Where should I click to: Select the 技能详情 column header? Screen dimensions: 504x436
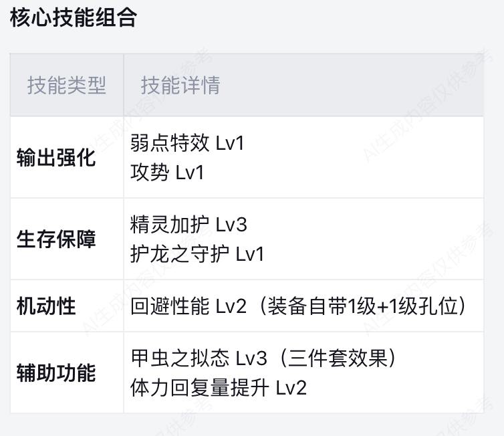coord(180,85)
